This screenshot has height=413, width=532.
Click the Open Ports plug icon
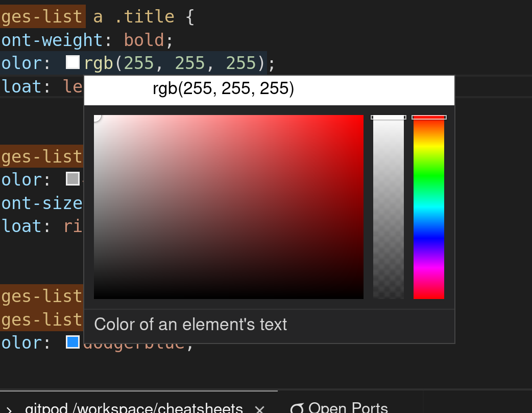click(297, 407)
